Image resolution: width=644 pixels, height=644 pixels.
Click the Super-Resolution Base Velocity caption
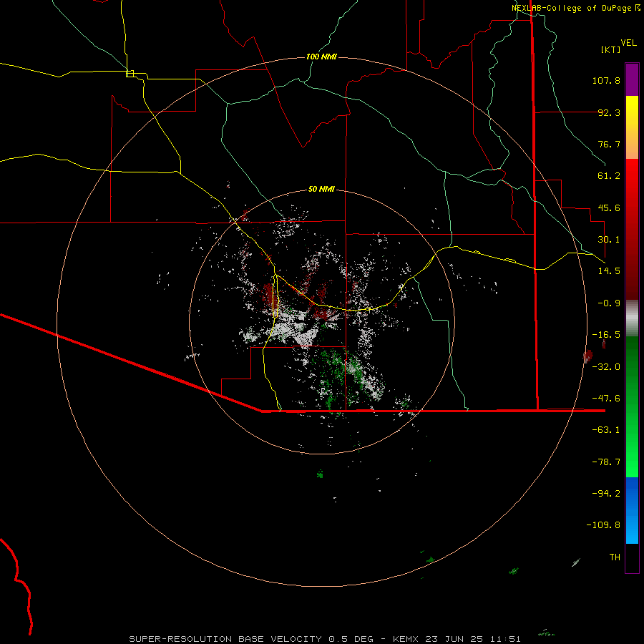point(325,639)
